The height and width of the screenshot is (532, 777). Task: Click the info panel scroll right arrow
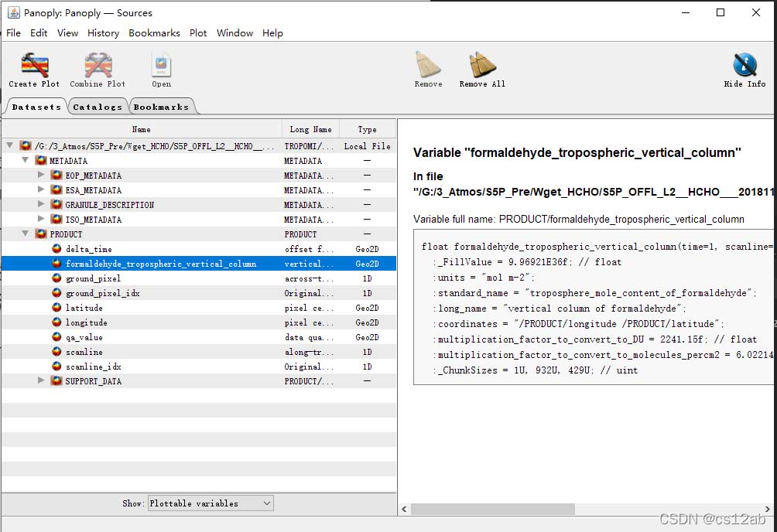click(768, 510)
